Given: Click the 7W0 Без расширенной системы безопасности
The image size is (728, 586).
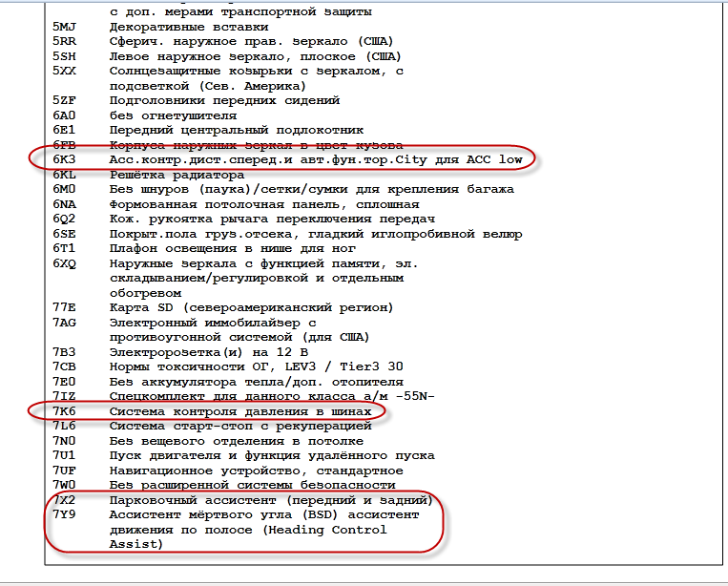Looking at the screenshot, I should point(224,485).
